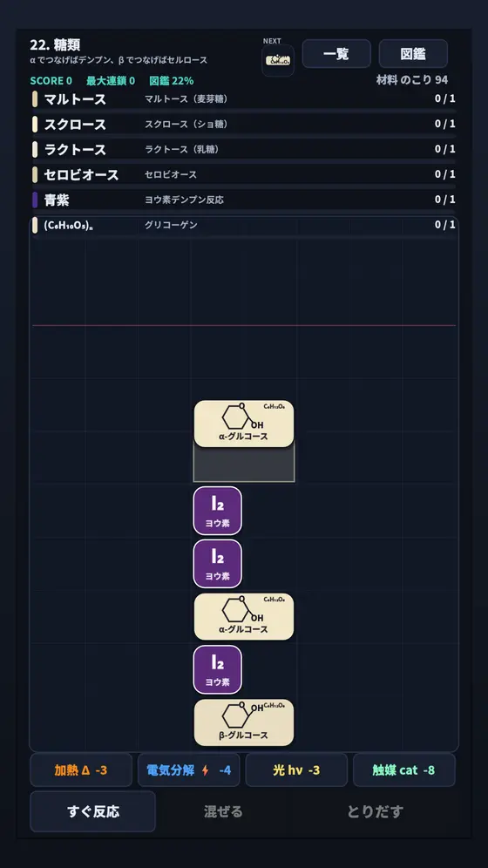Apply 触媒 cat -8 catalyst
The image size is (488, 868).
click(x=403, y=770)
